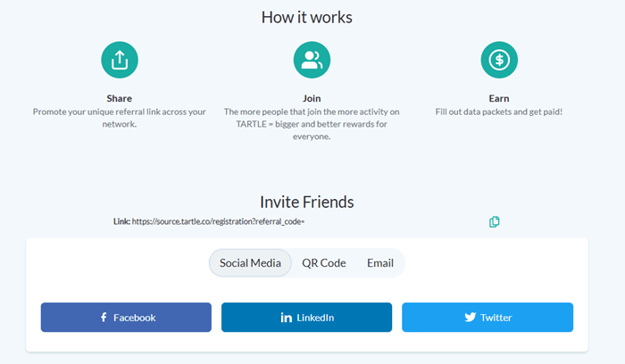This screenshot has height=364, width=625.
Task: Click the 'Earn' step title
Action: tap(499, 98)
